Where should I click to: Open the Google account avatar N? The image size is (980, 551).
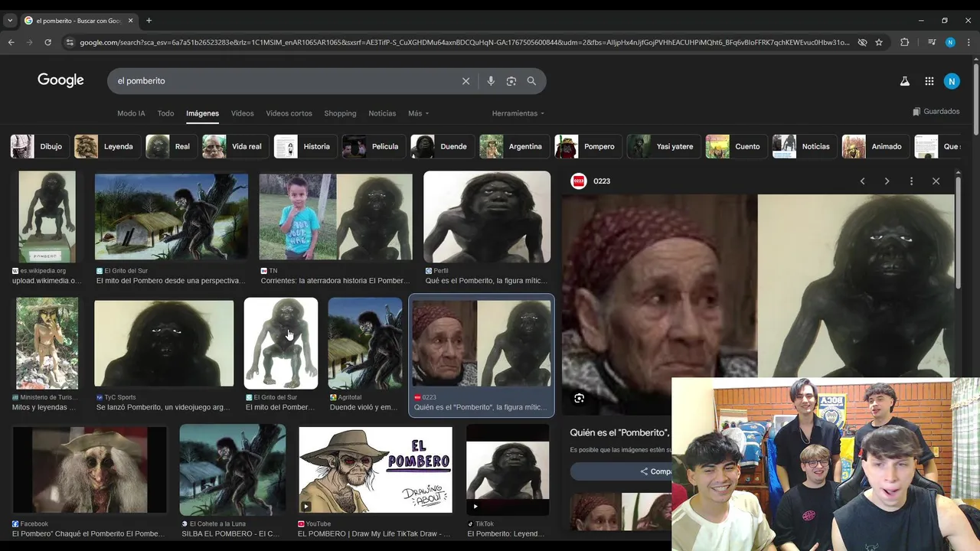tap(952, 81)
